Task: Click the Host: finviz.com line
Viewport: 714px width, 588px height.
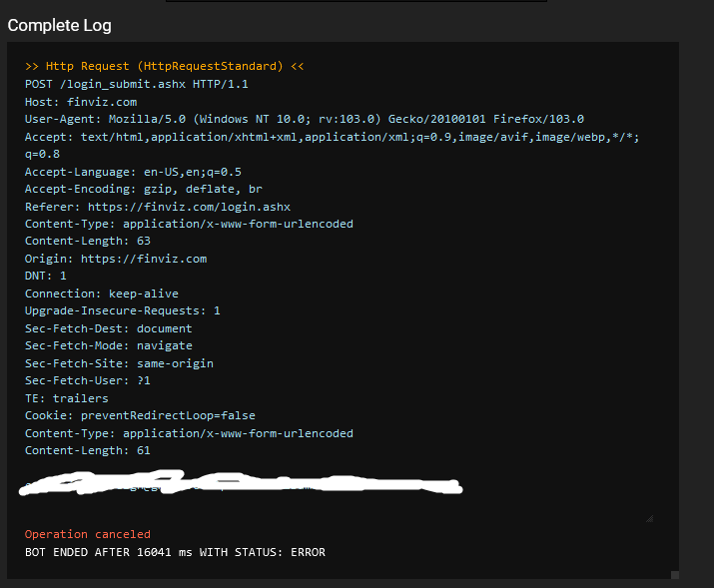Action: click(x=81, y=102)
